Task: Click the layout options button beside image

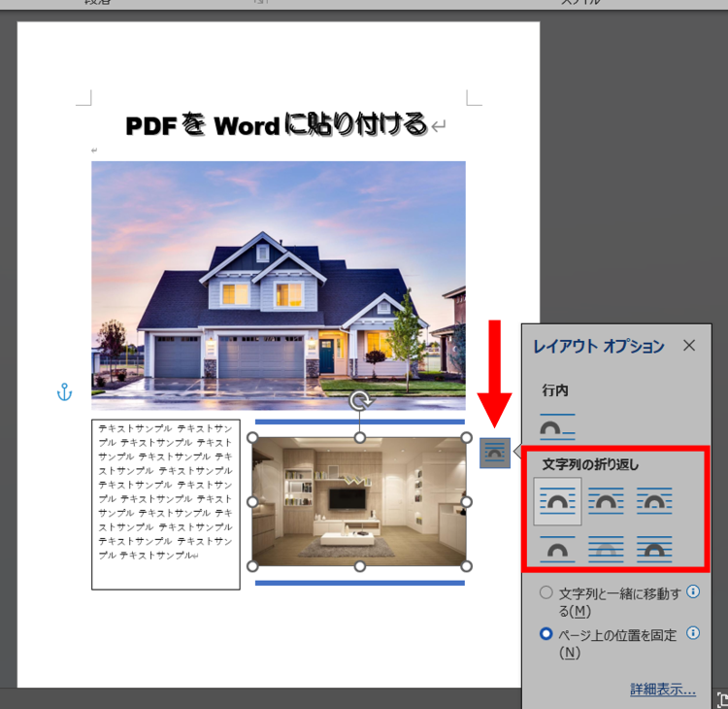Action: 495,453
